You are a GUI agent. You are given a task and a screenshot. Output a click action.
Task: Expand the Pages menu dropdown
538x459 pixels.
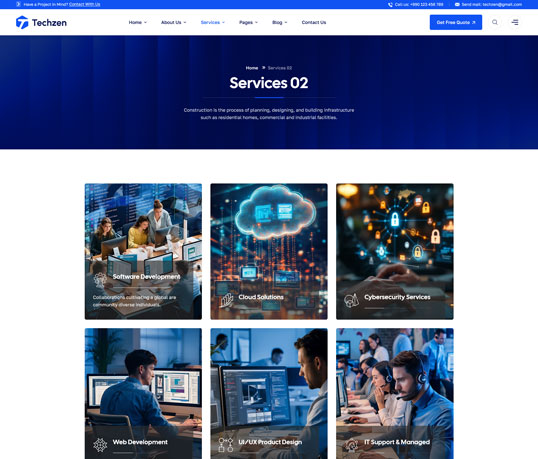pos(248,22)
